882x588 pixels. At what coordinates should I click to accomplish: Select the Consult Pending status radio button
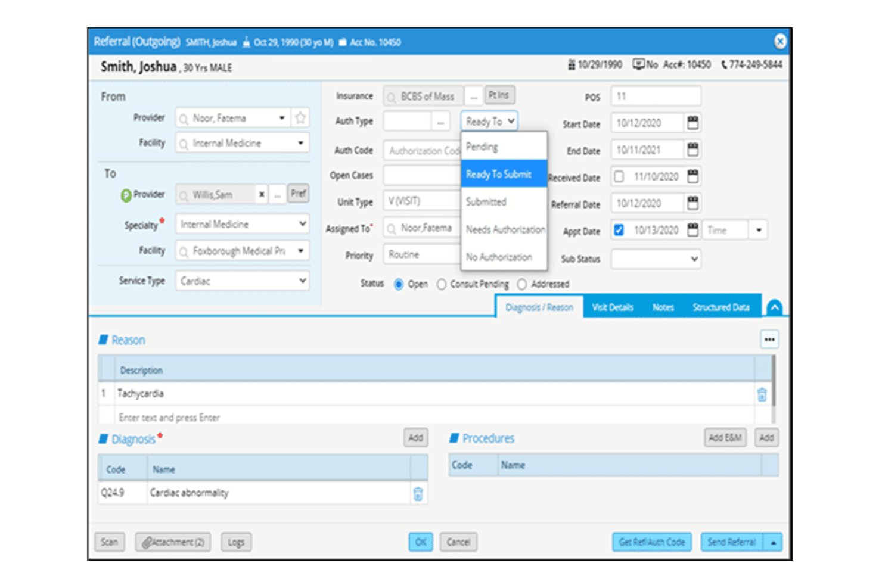442,284
